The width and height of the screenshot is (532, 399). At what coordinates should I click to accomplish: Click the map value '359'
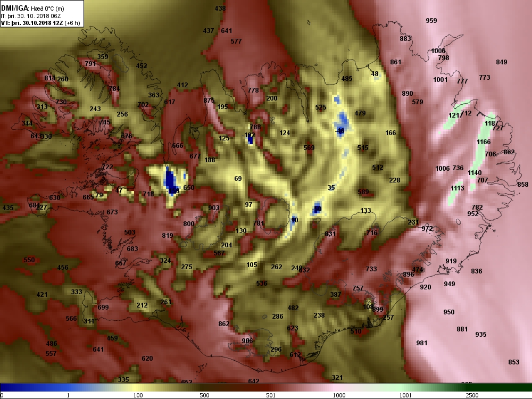coord(103,57)
